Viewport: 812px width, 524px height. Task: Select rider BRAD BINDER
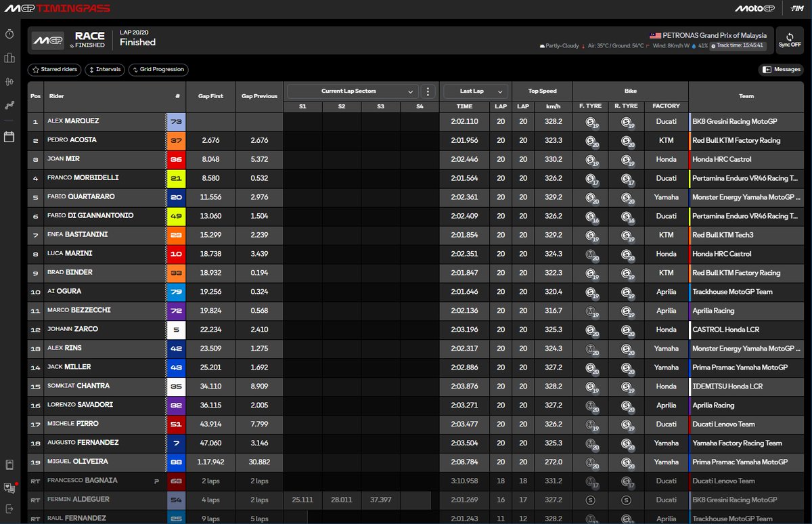coord(70,272)
